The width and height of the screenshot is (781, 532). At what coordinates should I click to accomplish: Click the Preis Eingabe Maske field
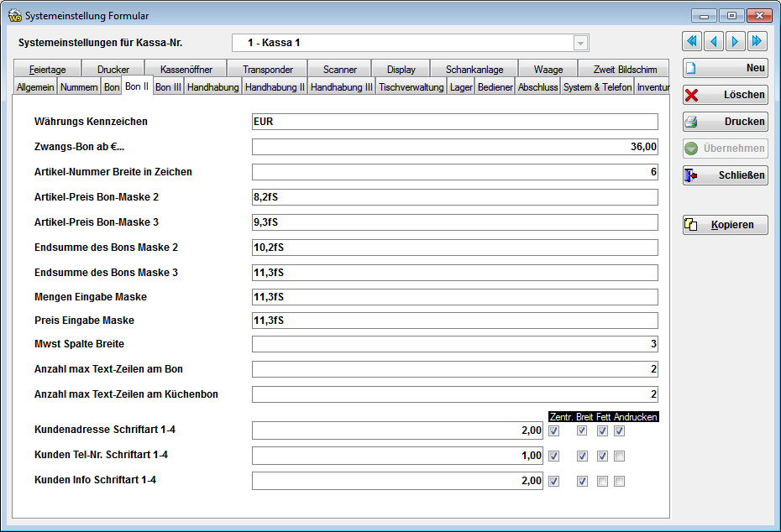(455, 321)
